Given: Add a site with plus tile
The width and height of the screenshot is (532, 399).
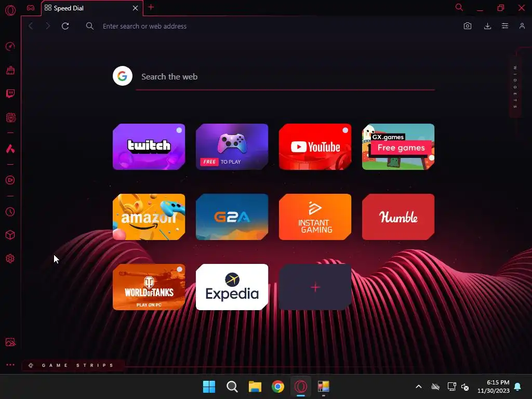Looking at the screenshot, I should coord(315,287).
